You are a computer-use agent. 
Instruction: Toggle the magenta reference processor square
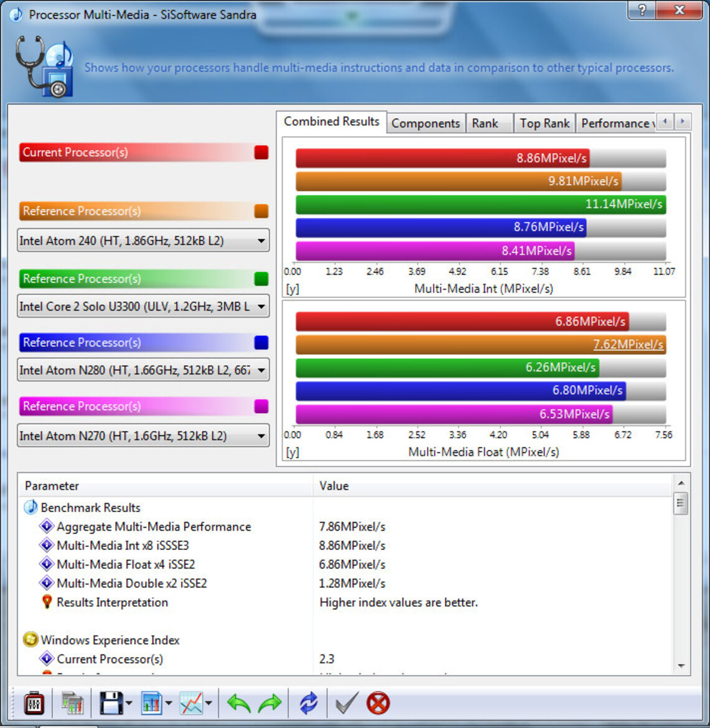coord(261,406)
